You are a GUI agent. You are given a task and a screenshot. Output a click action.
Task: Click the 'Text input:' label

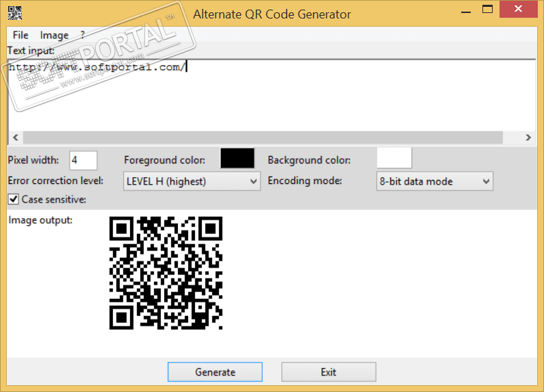(31, 51)
